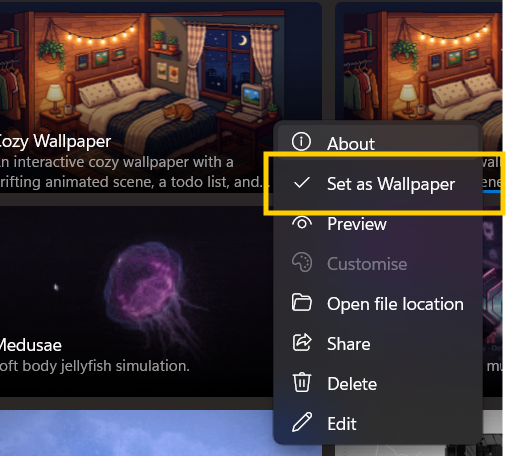507x456 pixels.
Task: Open the Medusae jellyfish thumbnail
Action: click(x=137, y=301)
